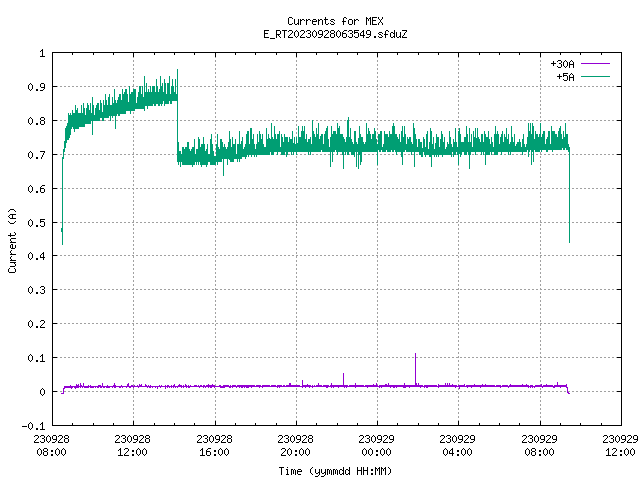Image resolution: width=640 pixels, height=480 pixels.
Task: Click the y-axis tick value '0.2'
Action: [x=36, y=324]
